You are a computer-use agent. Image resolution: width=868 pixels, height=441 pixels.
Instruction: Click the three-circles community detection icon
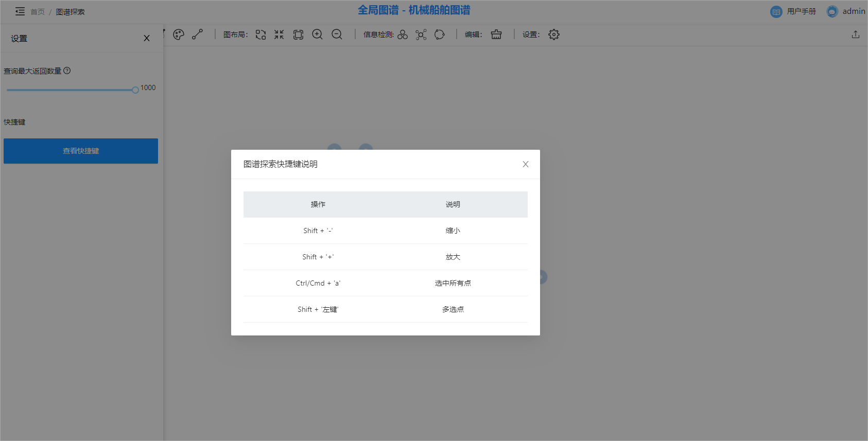(x=403, y=34)
